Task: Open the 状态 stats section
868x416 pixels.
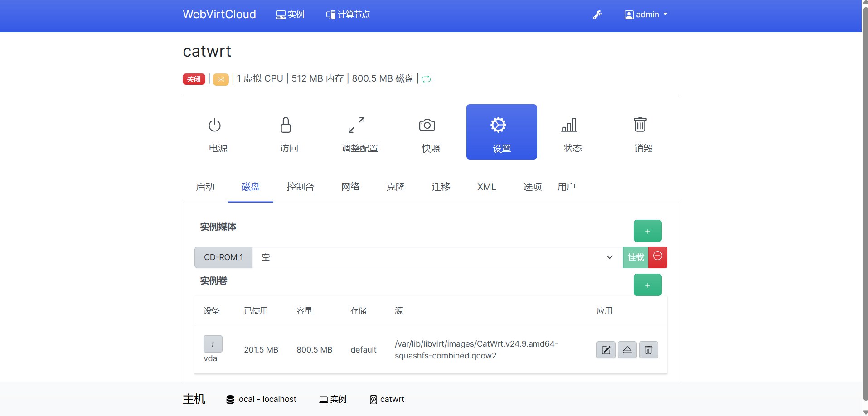Action: point(572,132)
